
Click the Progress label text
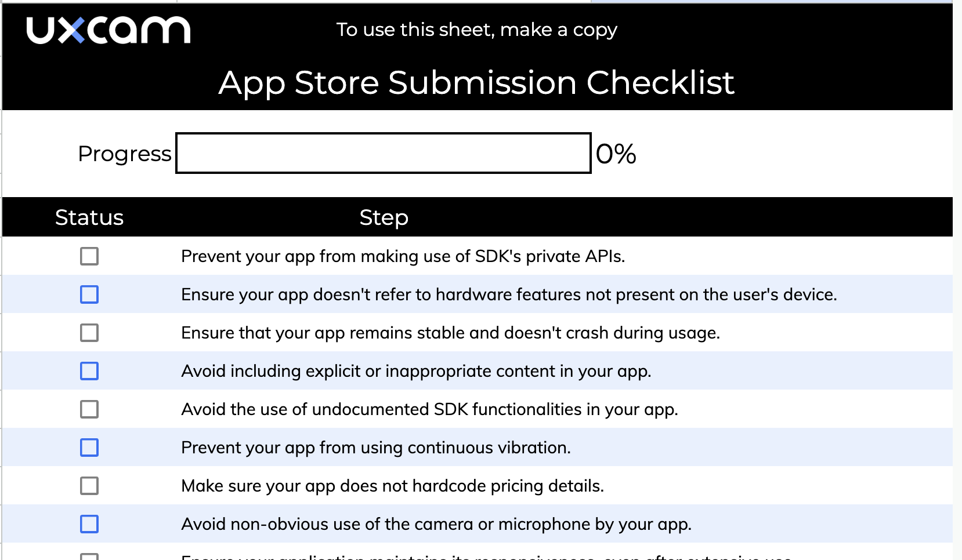[124, 154]
